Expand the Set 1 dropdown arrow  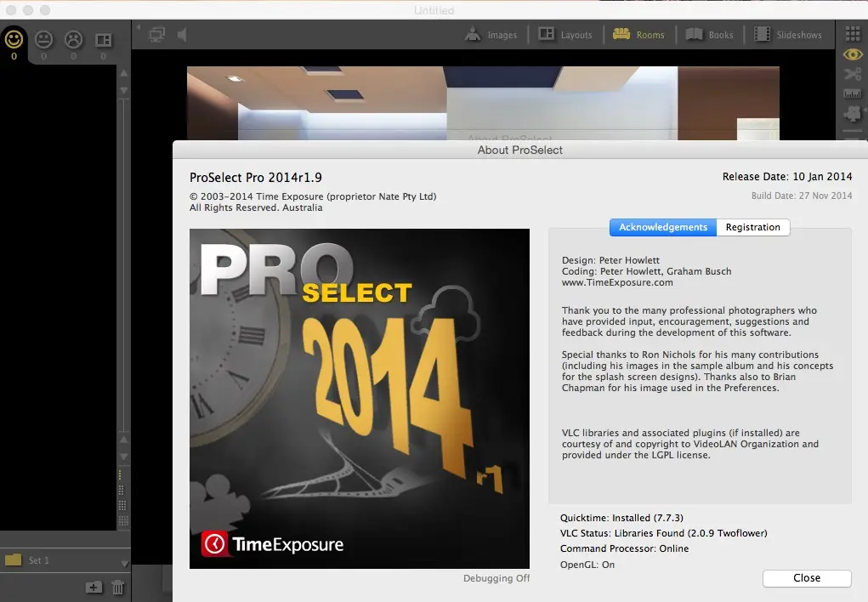coord(124,563)
